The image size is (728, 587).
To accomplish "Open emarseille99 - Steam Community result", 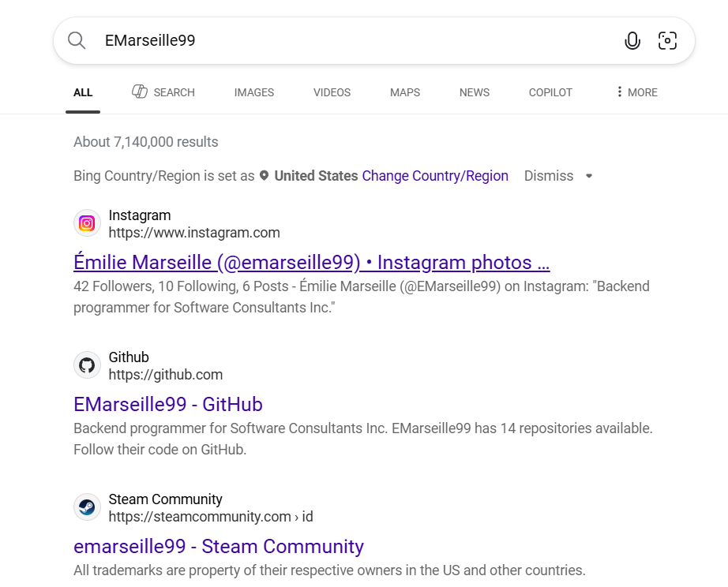I will (x=218, y=546).
